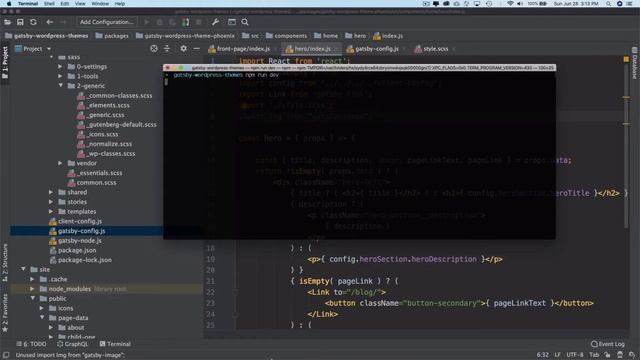Open the Project Structure window icon
This screenshot has width=640, height=360.
pos(231,22)
